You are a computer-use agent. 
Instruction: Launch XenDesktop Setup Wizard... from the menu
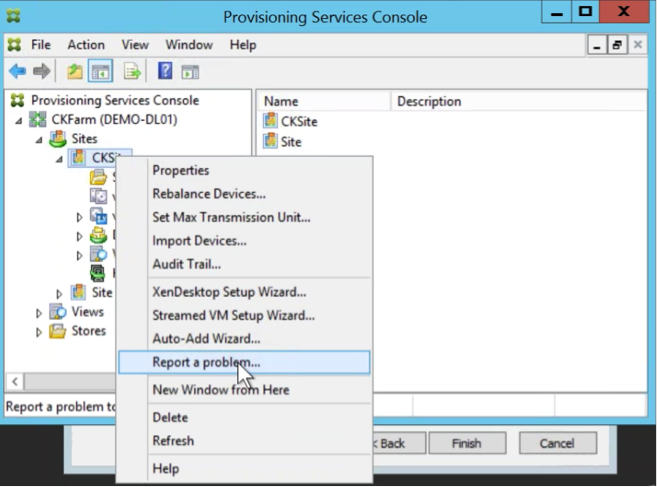(x=244, y=292)
